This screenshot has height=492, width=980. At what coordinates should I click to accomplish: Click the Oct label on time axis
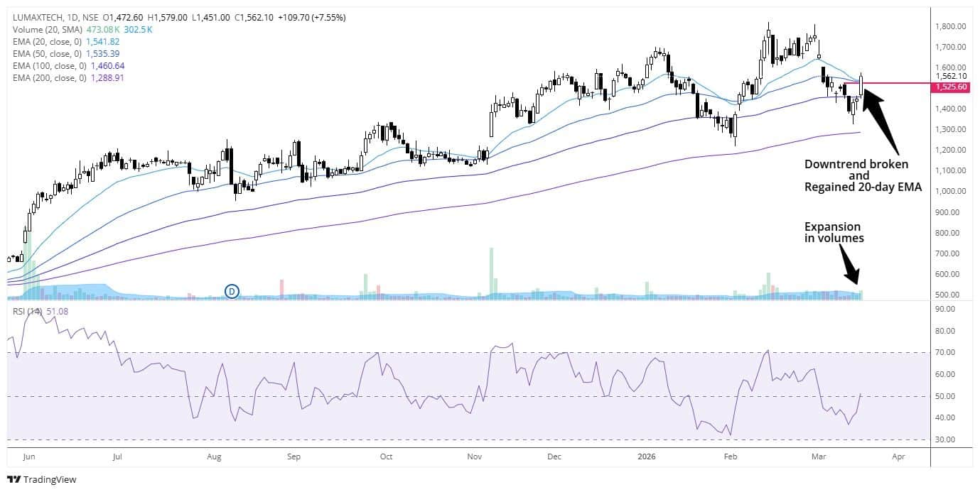(x=387, y=457)
